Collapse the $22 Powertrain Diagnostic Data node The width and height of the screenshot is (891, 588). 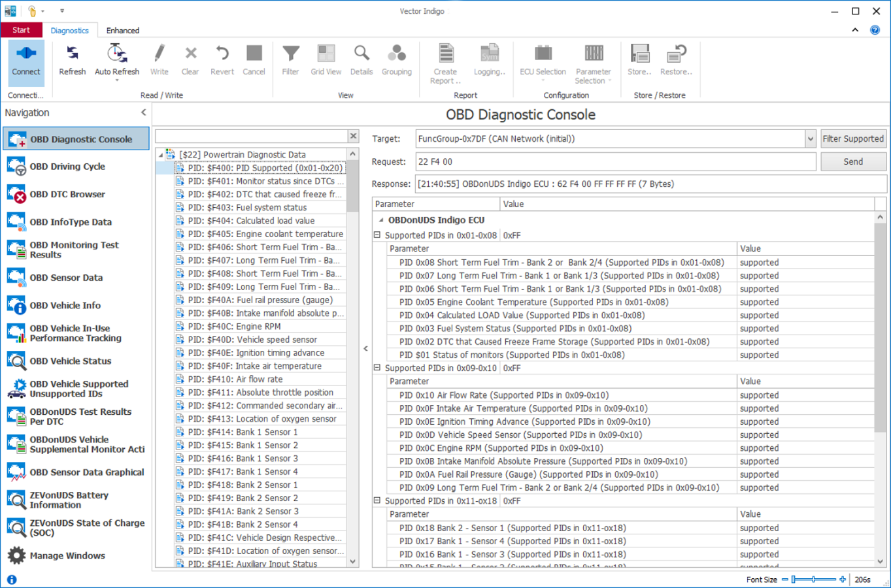[161, 155]
